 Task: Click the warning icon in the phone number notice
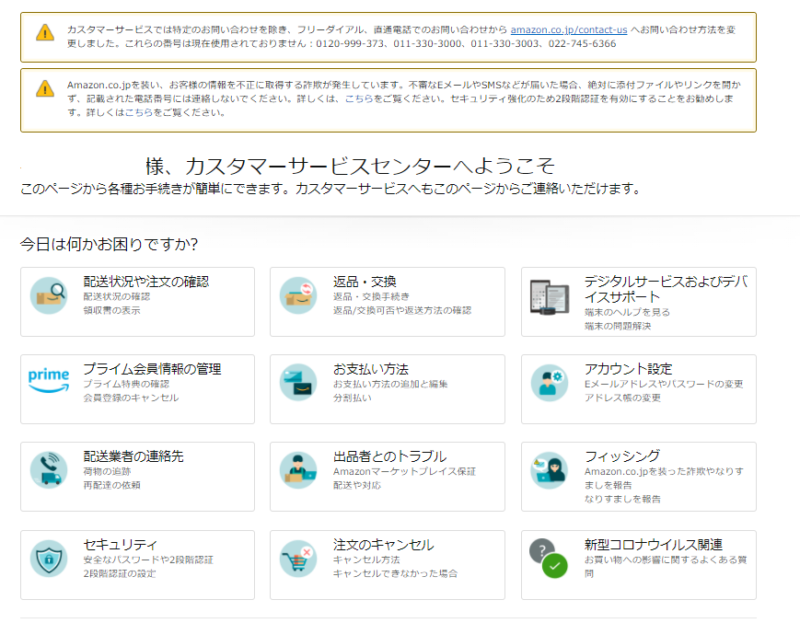45,33
